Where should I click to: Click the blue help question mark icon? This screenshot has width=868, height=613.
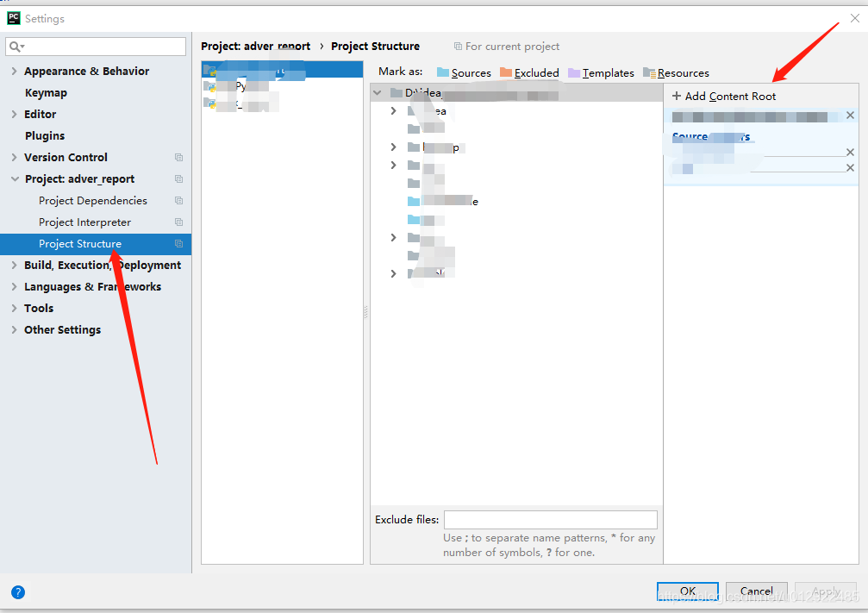pos(18,592)
